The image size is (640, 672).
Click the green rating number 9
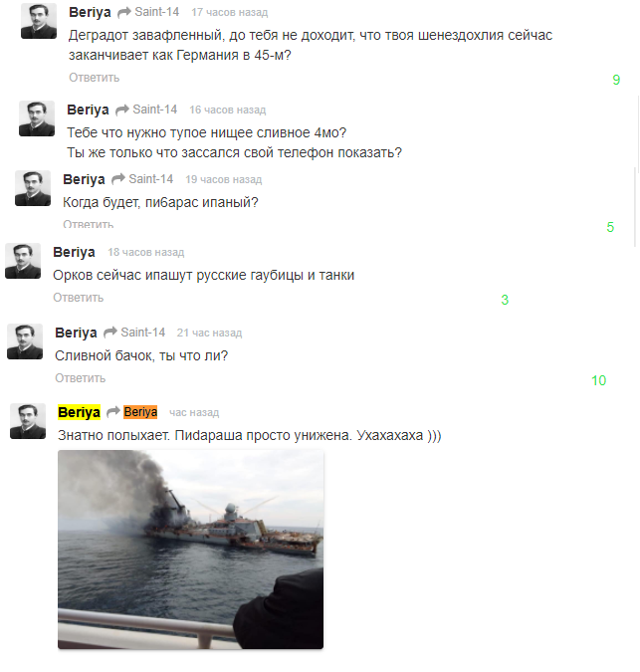tap(616, 80)
